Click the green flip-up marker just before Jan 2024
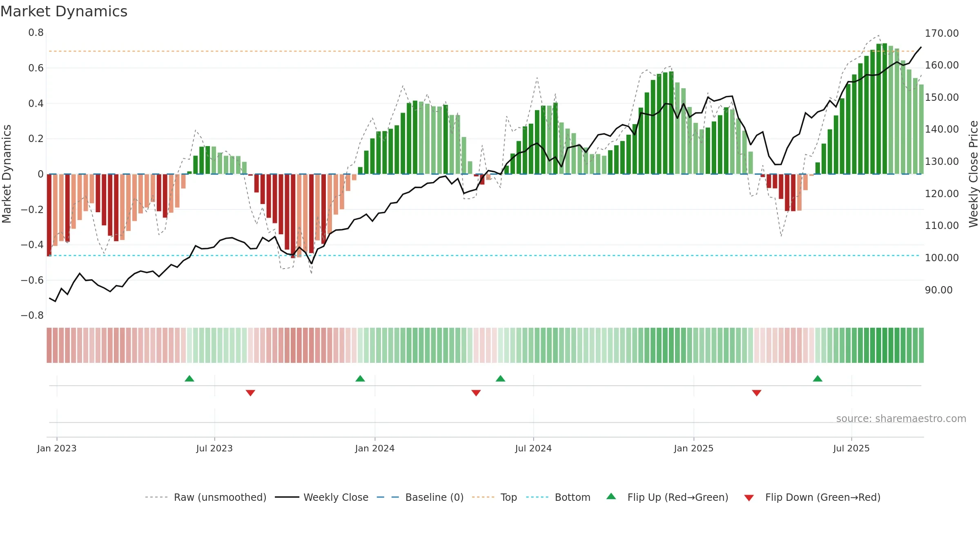The image size is (980, 551). (360, 379)
